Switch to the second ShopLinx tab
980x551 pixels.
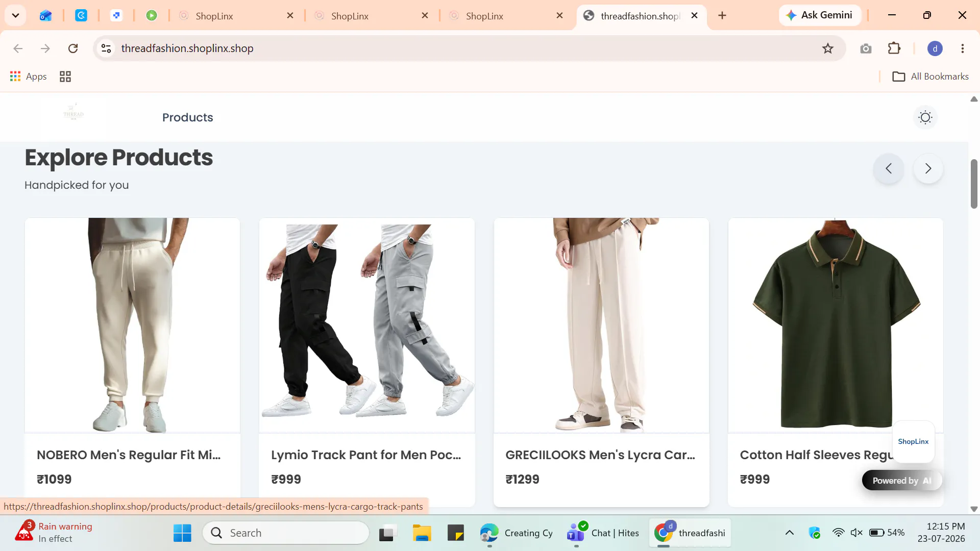point(372,16)
